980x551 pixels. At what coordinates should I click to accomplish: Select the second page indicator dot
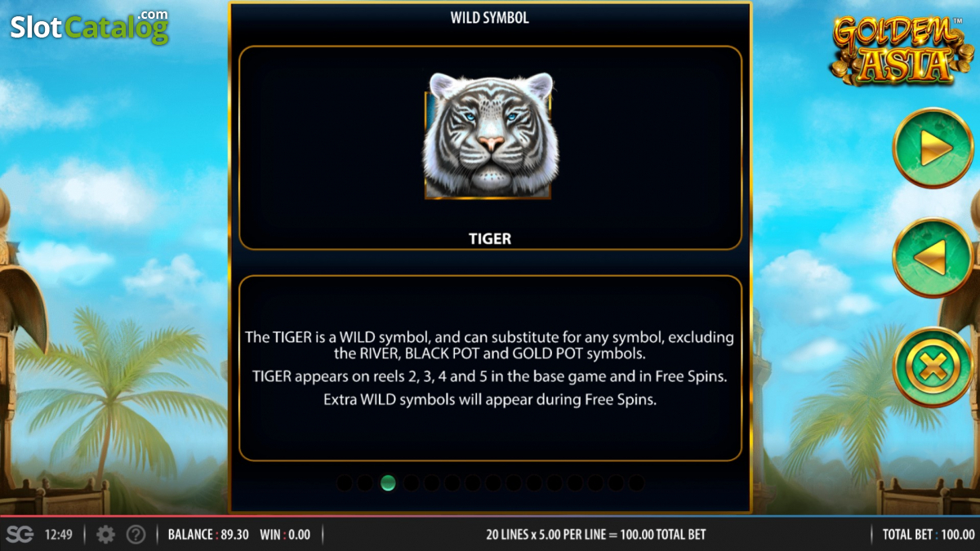coord(365,483)
